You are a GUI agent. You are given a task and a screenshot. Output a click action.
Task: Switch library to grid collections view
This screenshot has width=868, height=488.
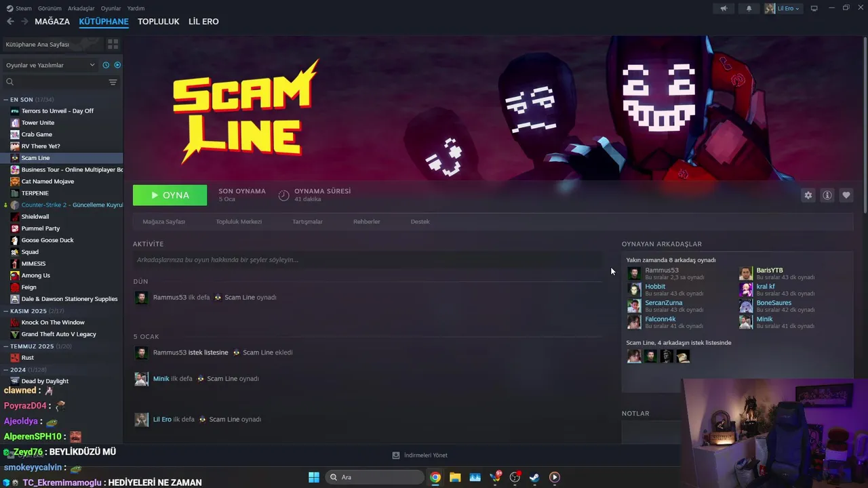113,44
